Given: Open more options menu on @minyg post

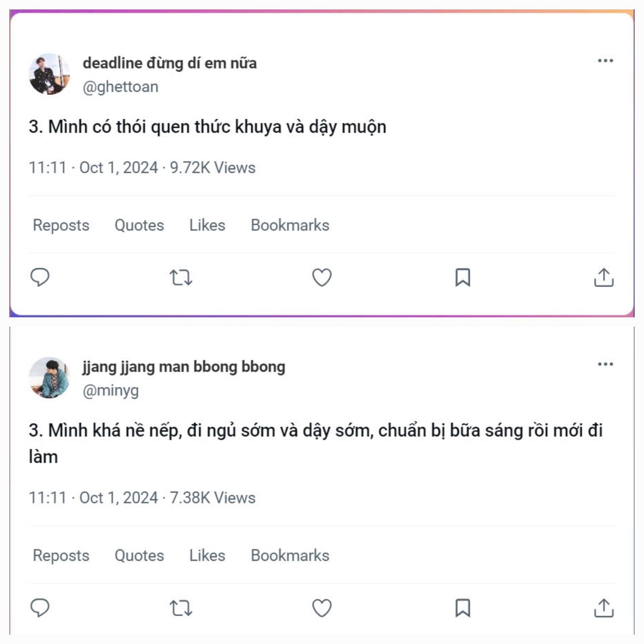Looking at the screenshot, I should tap(605, 364).
